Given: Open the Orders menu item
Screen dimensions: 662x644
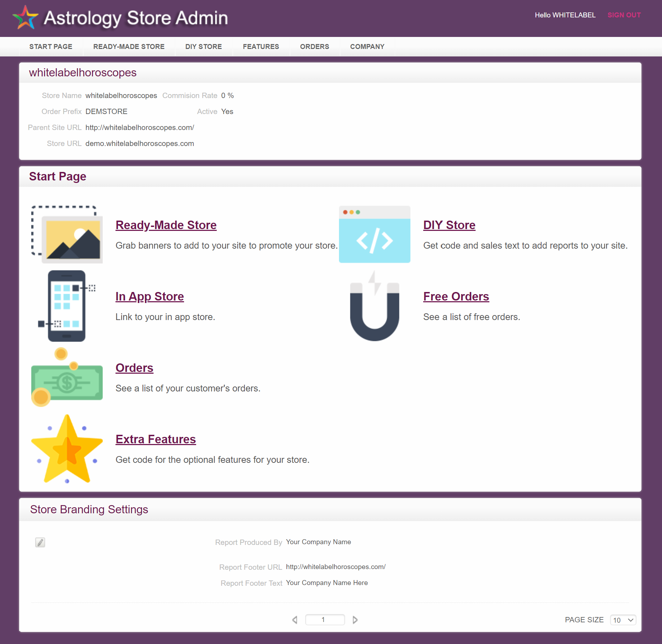Looking at the screenshot, I should pos(315,47).
